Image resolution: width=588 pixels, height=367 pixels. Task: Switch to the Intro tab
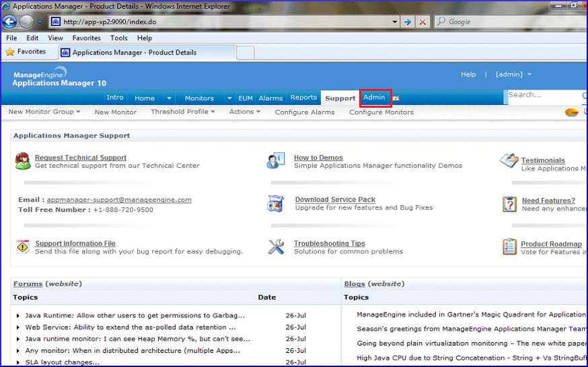115,97
